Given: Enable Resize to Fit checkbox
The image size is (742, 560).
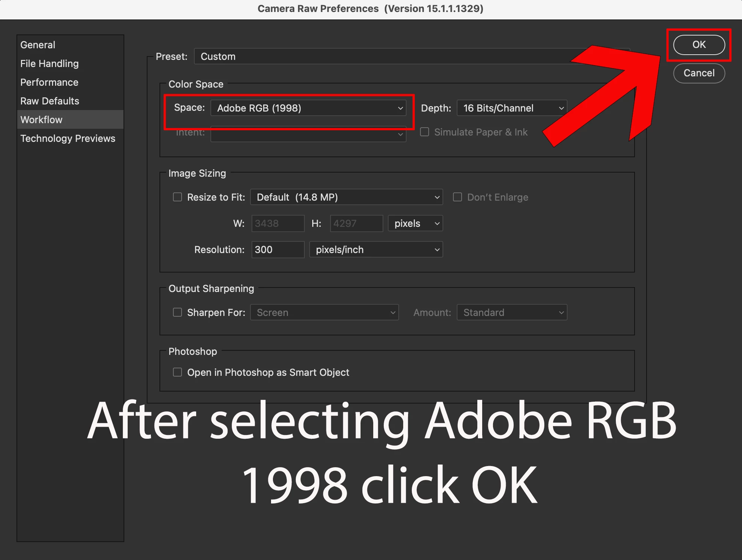Looking at the screenshot, I should 177,197.
